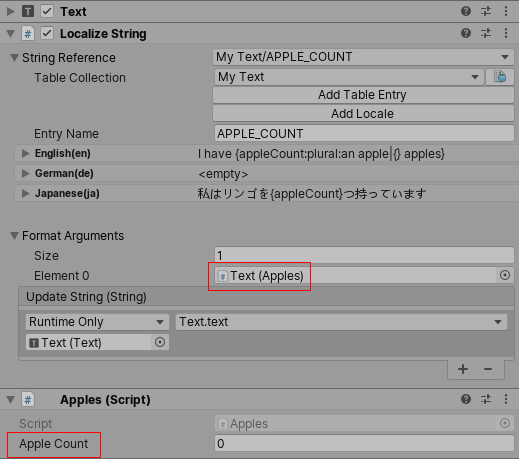This screenshot has width=519, height=459.
Task: Click the Text component T icon
Action: coord(28,12)
